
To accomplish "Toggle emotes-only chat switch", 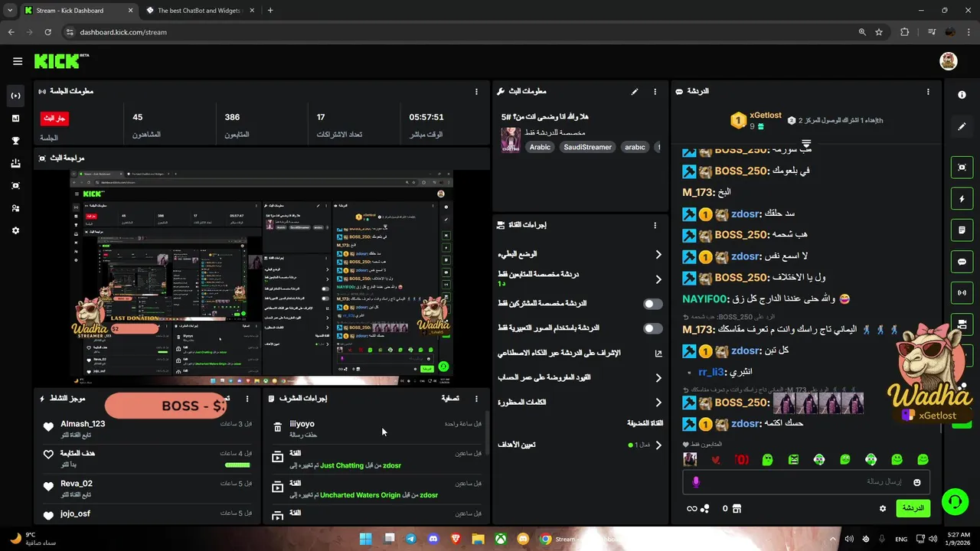I will tap(652, 328).
